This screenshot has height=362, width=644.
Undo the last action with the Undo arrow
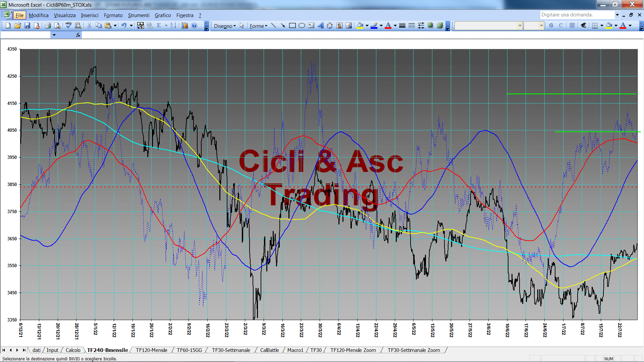[x=124, y=25]
